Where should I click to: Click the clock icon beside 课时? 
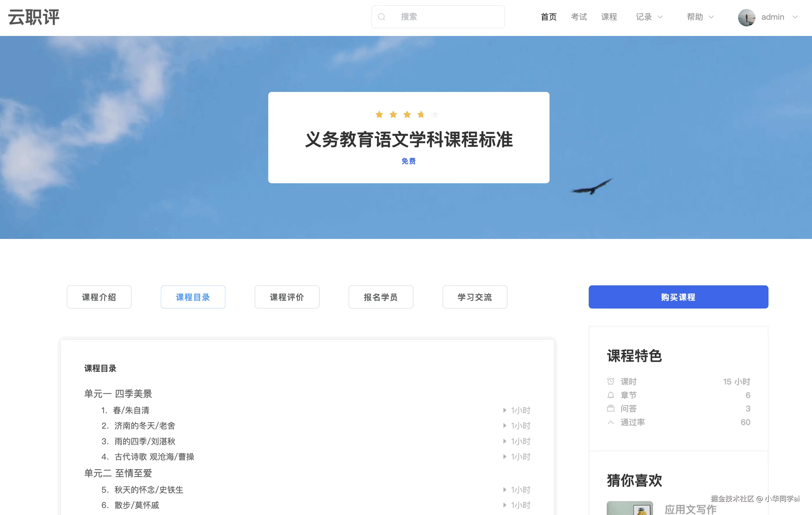610,381
